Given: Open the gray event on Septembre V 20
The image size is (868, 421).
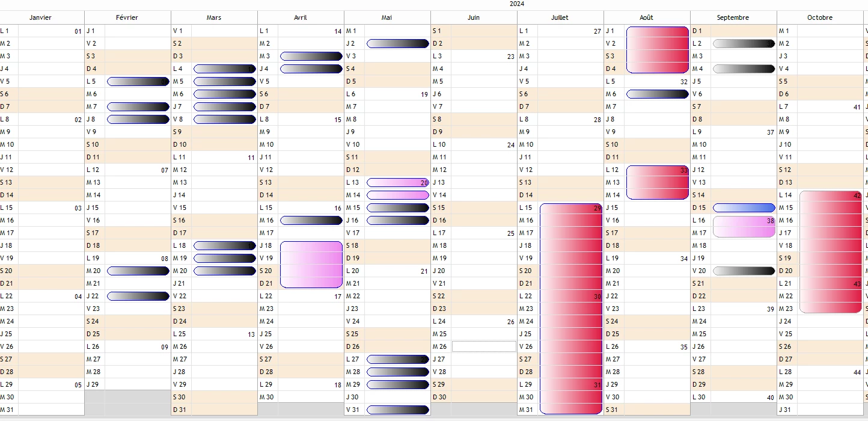Looking at the screenshot, I should coord(744,271).
